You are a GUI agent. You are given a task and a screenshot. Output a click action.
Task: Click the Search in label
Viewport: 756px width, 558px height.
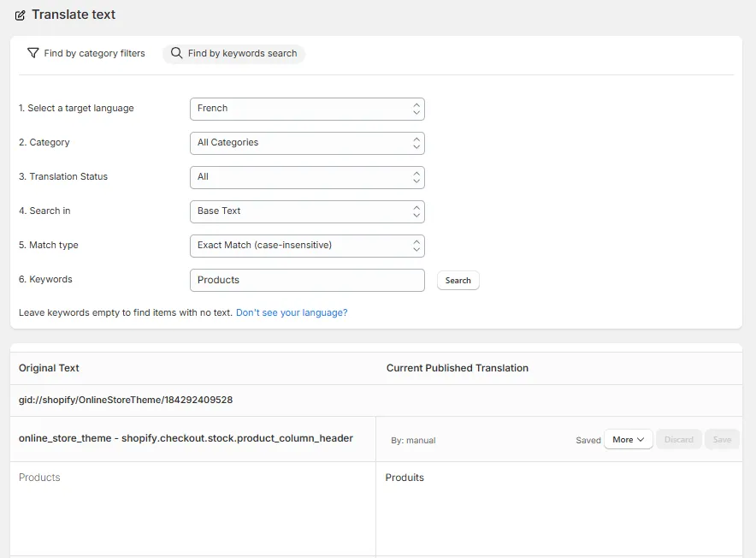click(x=44, y=211)
